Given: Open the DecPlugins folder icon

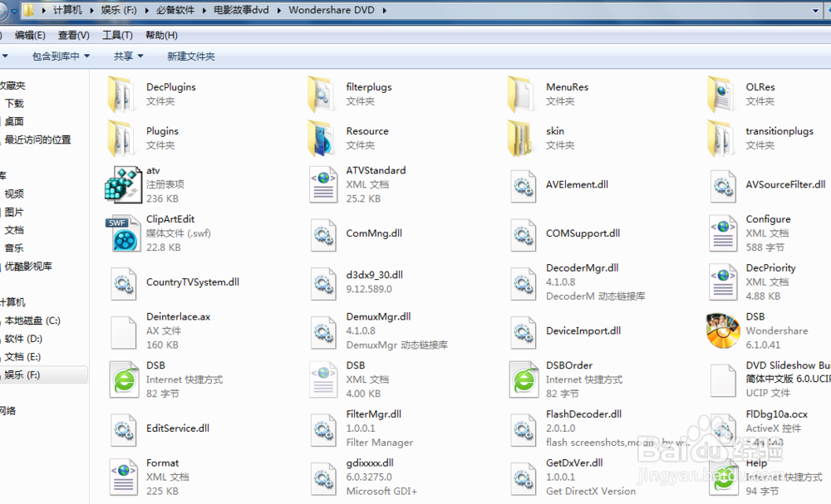Looking at the screenshot, I should pos(120,95).
